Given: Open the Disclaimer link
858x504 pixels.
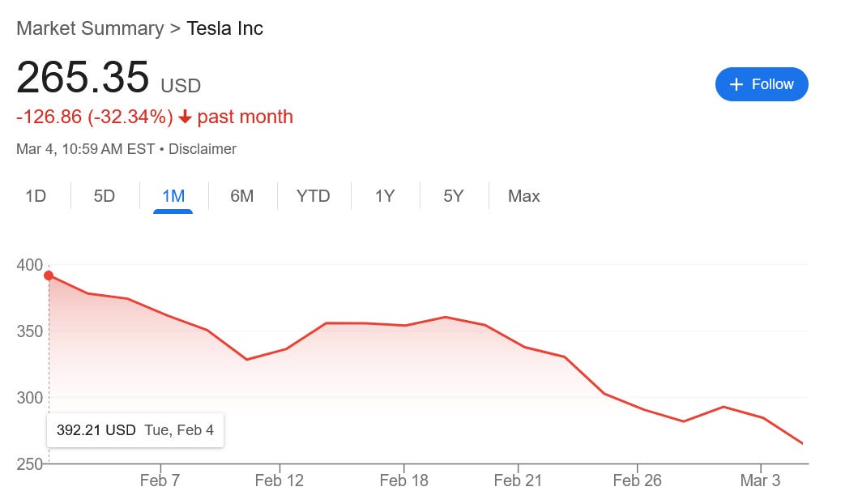Looking at the screenshot, I should point(203,149).
